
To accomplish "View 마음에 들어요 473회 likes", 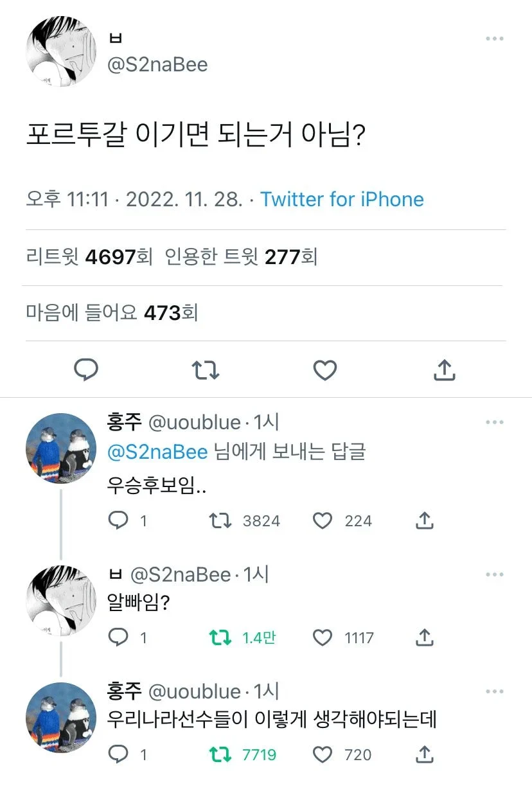I will [x=112, y=313].
